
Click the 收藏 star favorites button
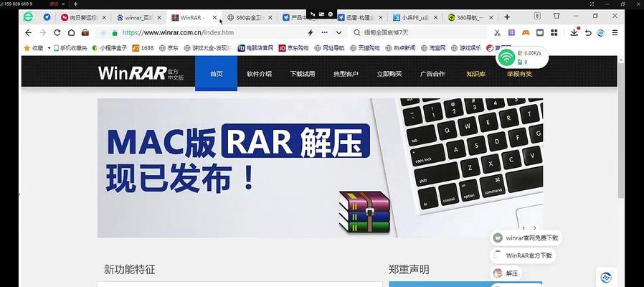pos(34,48)
